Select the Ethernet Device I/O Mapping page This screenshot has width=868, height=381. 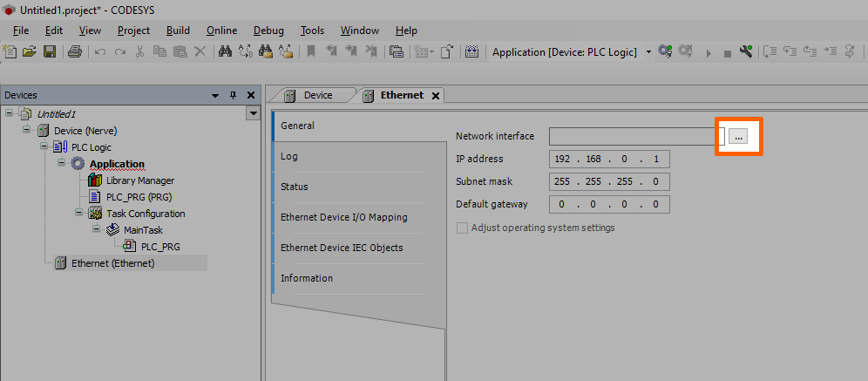coord(343,217)
